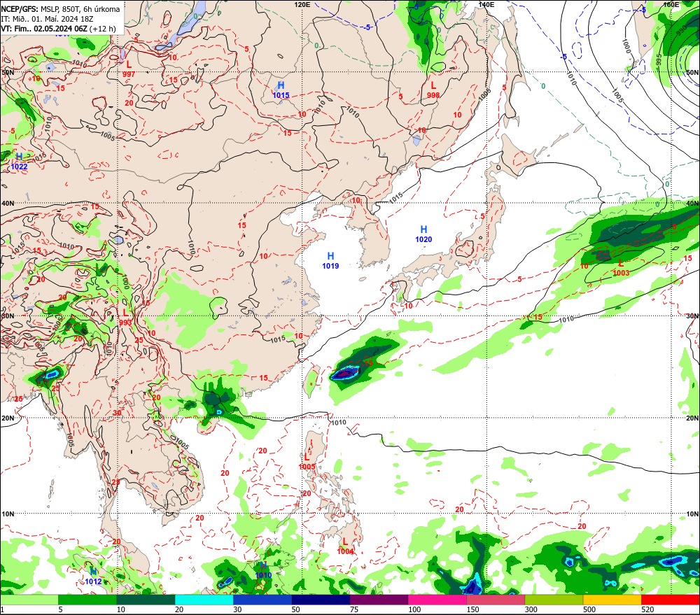Screen dimensions: 700x615
Task: Pick the green 5–10 mm legend swatch
Action: point(87,600)
